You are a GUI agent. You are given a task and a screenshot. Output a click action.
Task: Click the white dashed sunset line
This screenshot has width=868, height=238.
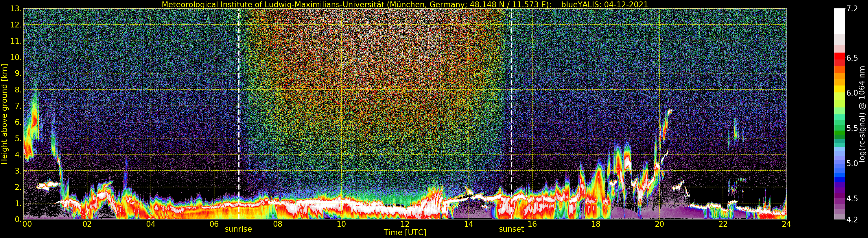pos(511,101)
